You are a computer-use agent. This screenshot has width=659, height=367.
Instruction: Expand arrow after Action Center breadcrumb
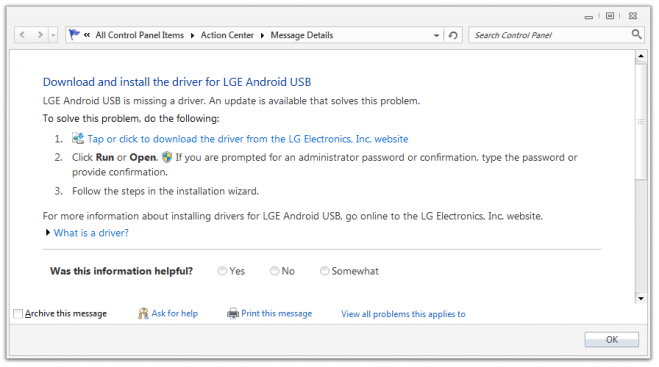(x=262, y=35)
